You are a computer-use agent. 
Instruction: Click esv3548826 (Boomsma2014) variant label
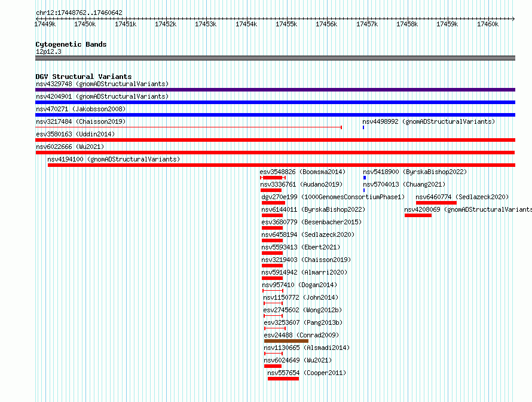302,172
